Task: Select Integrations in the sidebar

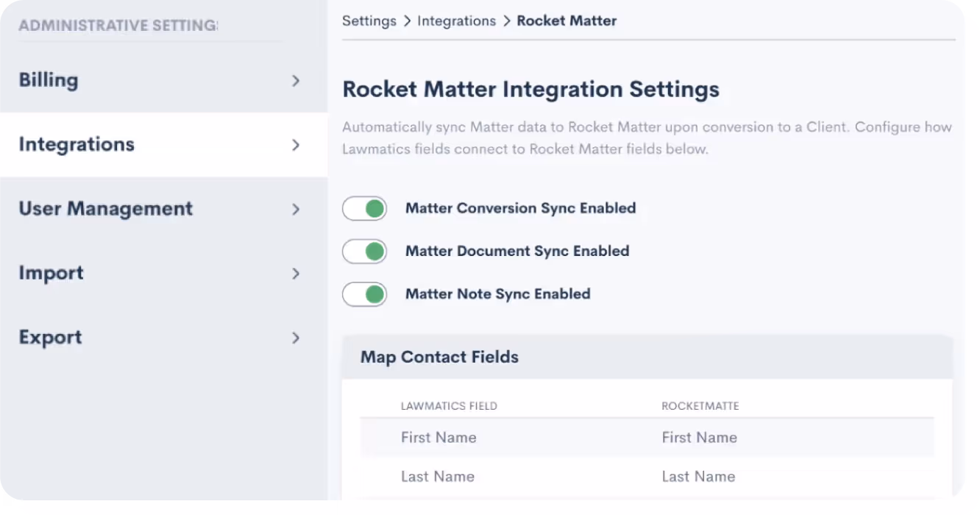Action: click(77, 144)
